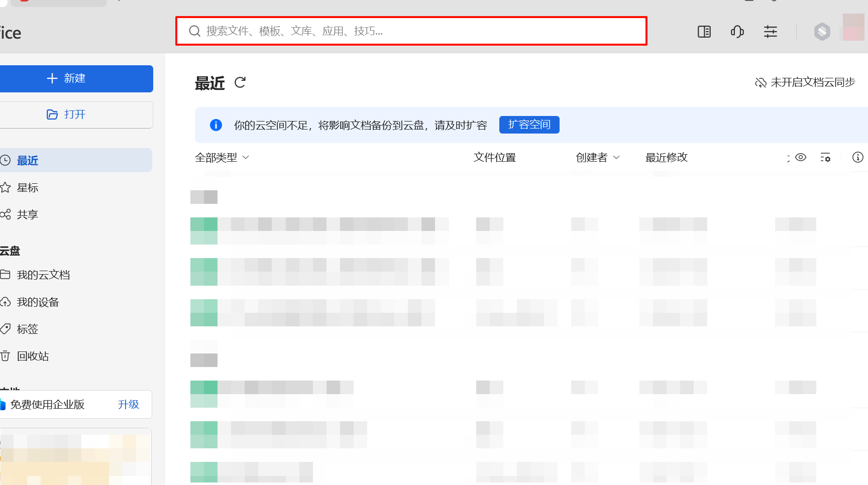Open the settings sliders icon

[770, 32]
